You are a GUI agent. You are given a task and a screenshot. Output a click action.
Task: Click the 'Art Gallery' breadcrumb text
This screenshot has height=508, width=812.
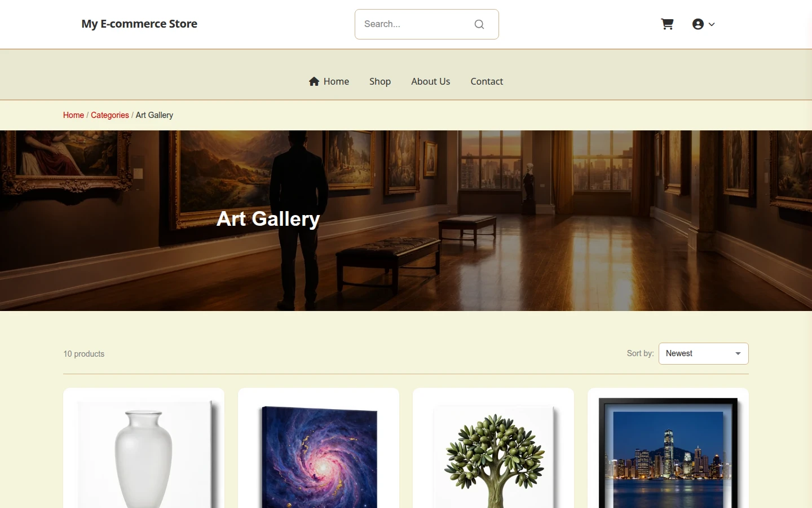155,115
